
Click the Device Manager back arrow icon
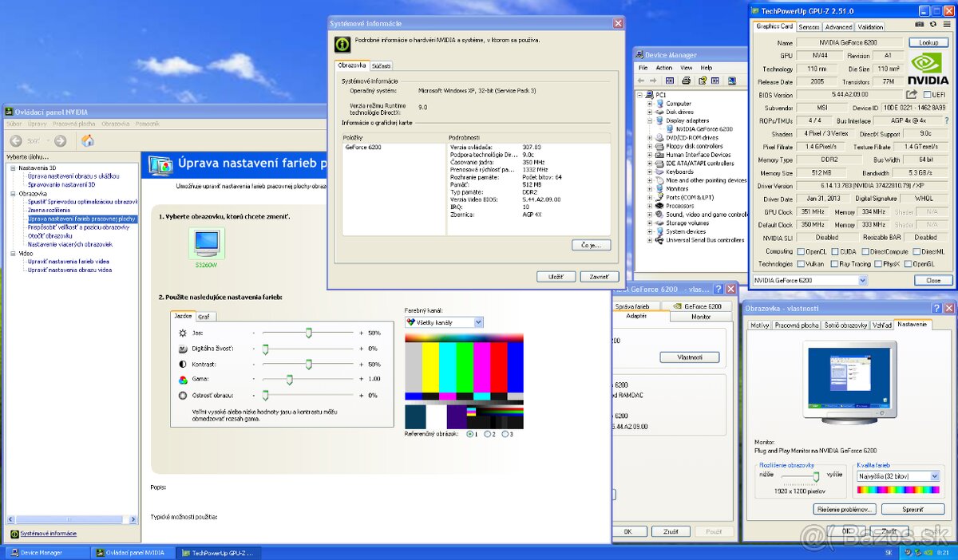(x=641, y=81)
